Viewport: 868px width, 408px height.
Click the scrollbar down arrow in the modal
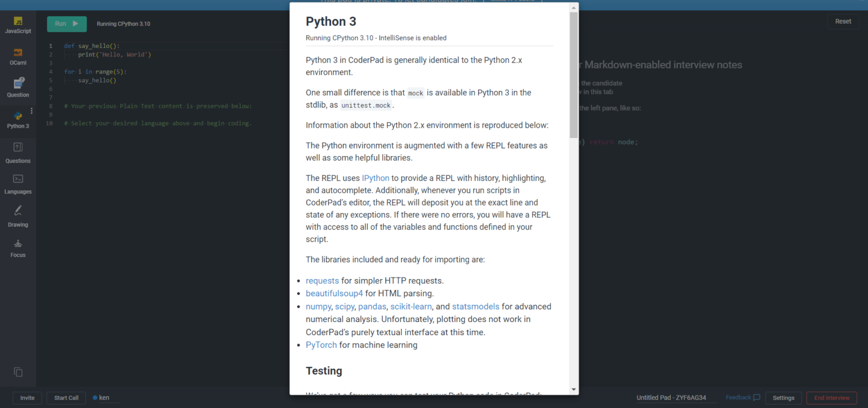pyautogui.click(x=574, y=389)
